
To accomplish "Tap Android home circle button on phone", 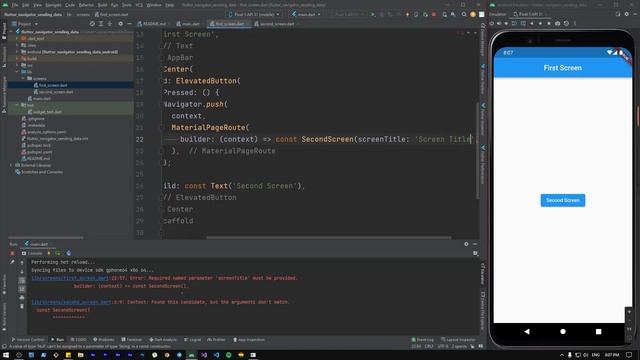I will [563, 331].
